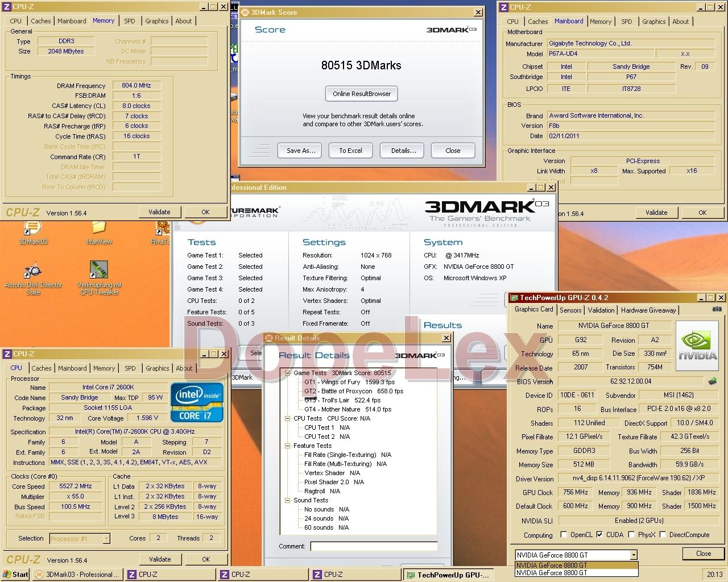728x582 pixels.
Task: Click the DRAM Frequency value 804.0 MHz
Action: 136,85
